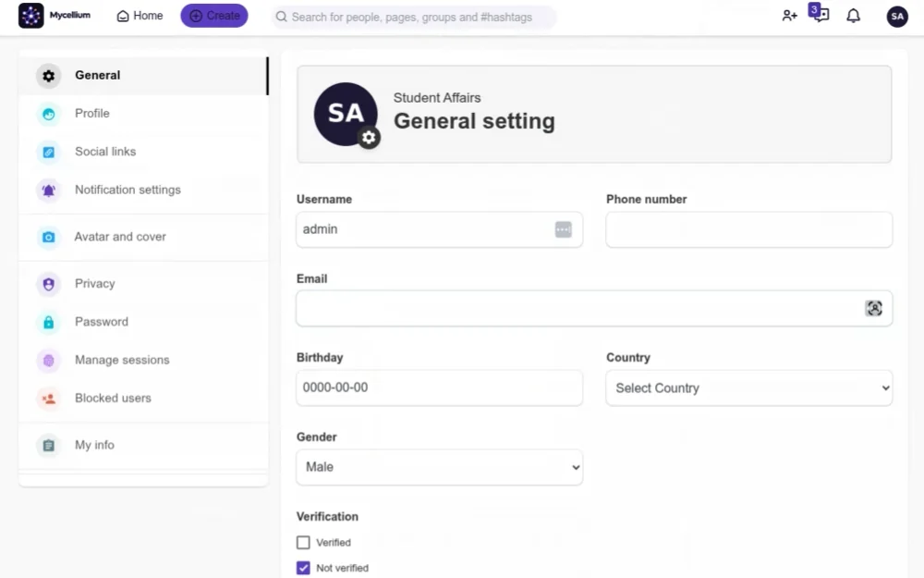
Task: Click the Notification settings bell icon
Action: tap(49, 191)
